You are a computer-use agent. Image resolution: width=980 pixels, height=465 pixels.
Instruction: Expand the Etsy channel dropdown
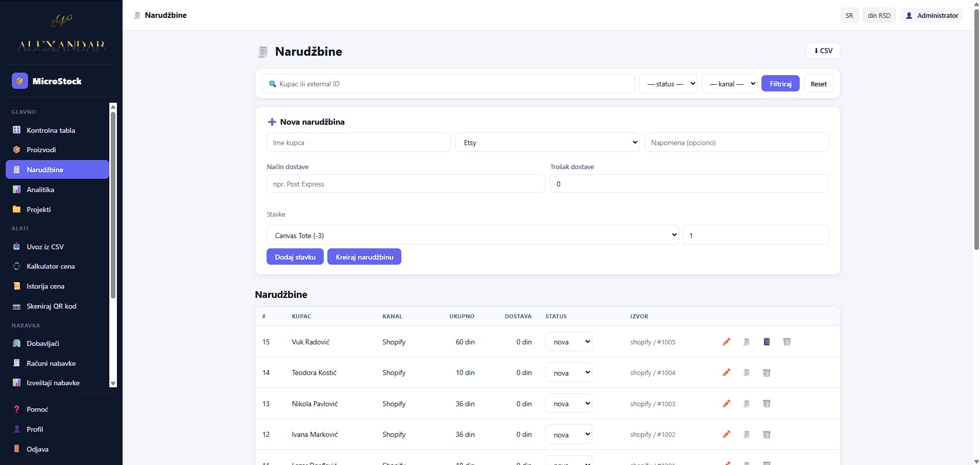547,143
